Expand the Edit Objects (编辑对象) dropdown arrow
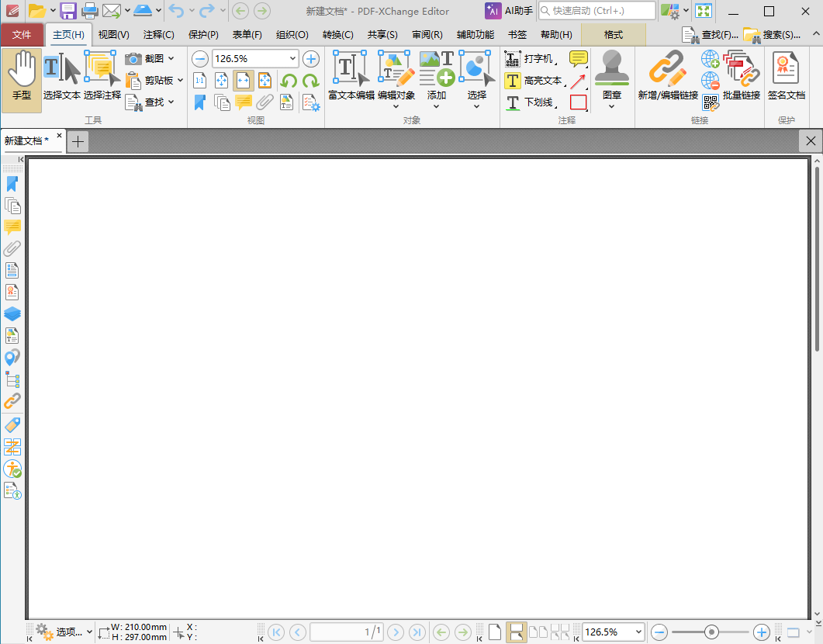Image resolution: width=823 pixels, height=644 pixels. [x=396, y=106]
